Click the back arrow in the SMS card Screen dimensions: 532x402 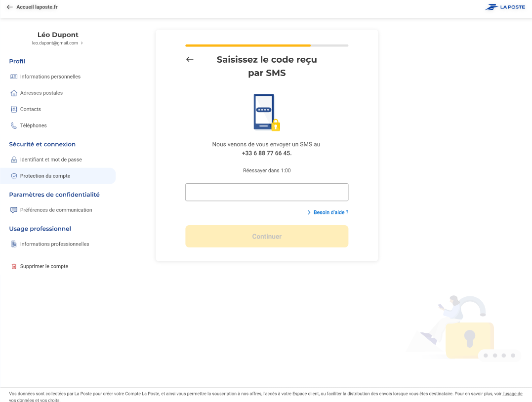coord(190,59)
